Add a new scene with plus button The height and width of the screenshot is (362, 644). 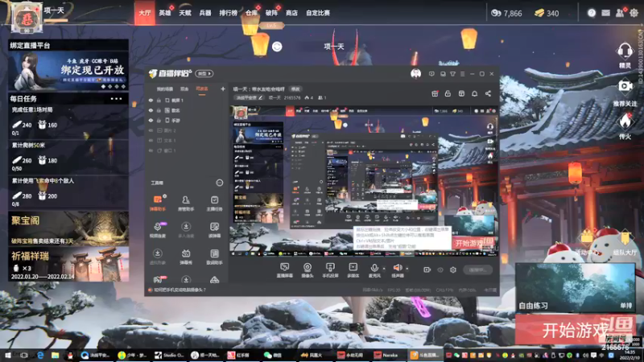coord(223,88)
